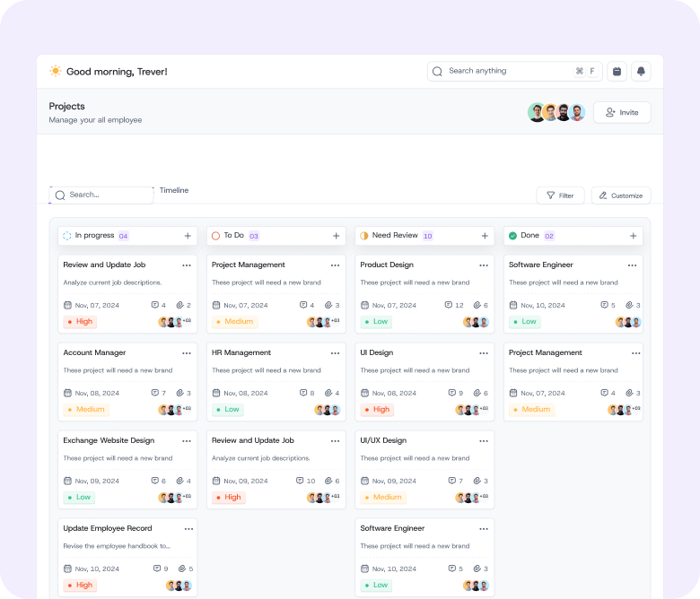700x599 pixels.
Task: Add new task in Need Review column
Action: pos(485,236)
